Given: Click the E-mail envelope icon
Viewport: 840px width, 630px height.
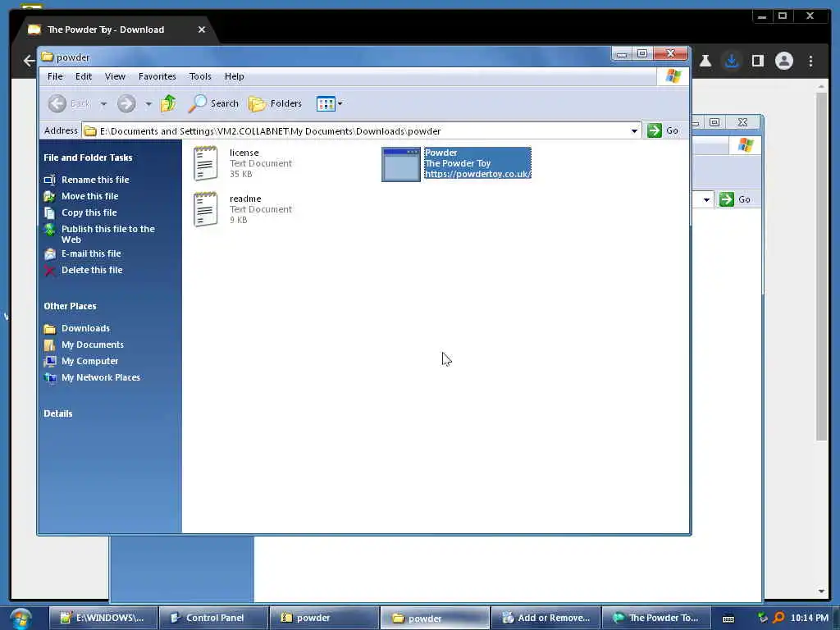Looking at the screenshot, I should (x=50, y=254).
